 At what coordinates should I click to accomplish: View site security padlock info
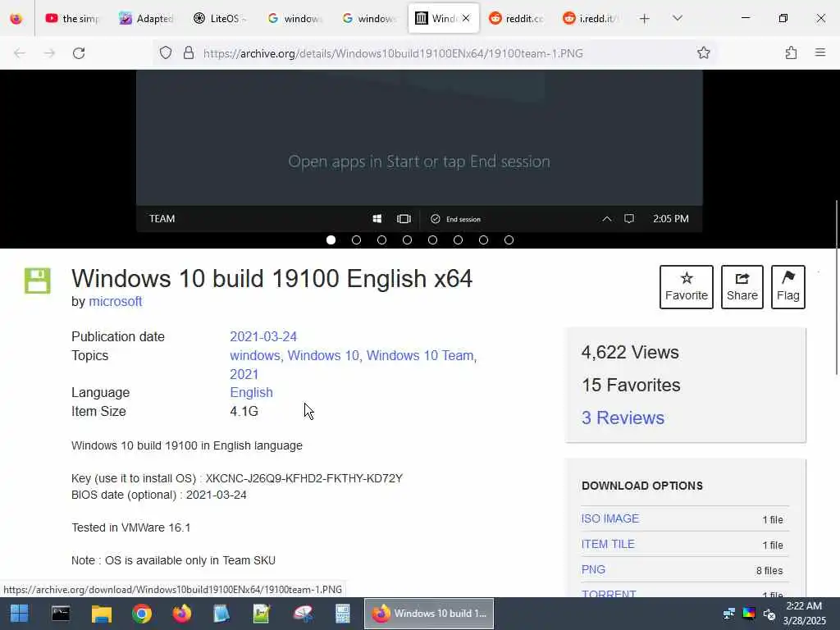[x=188, y=52]
